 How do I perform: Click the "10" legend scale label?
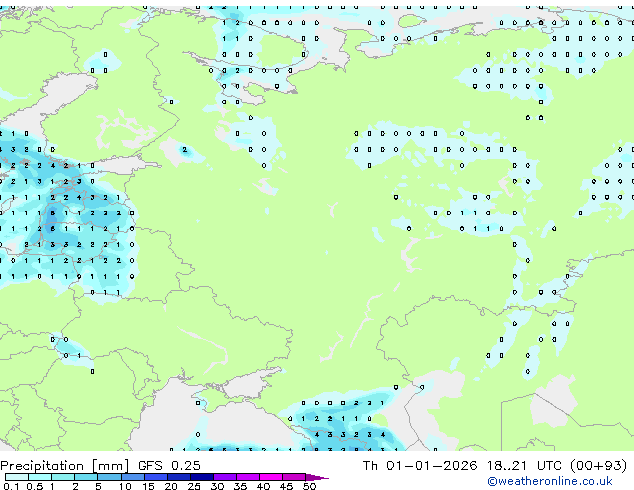(x=125, y=486)
